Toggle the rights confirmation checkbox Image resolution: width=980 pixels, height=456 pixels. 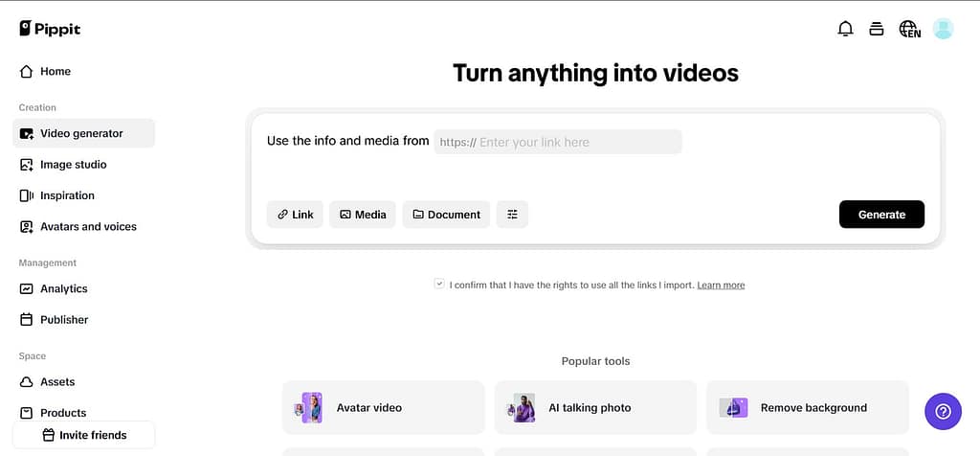pyautogui.click(x=439, y=285)
